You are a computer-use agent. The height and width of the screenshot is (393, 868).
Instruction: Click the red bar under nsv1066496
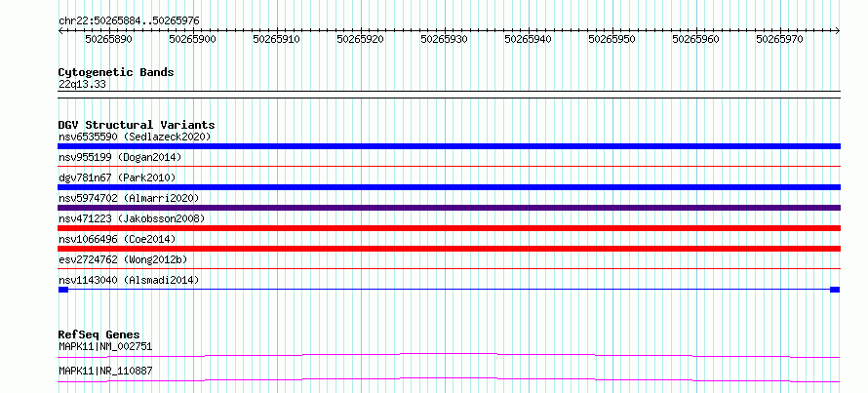tap(449, 249)
